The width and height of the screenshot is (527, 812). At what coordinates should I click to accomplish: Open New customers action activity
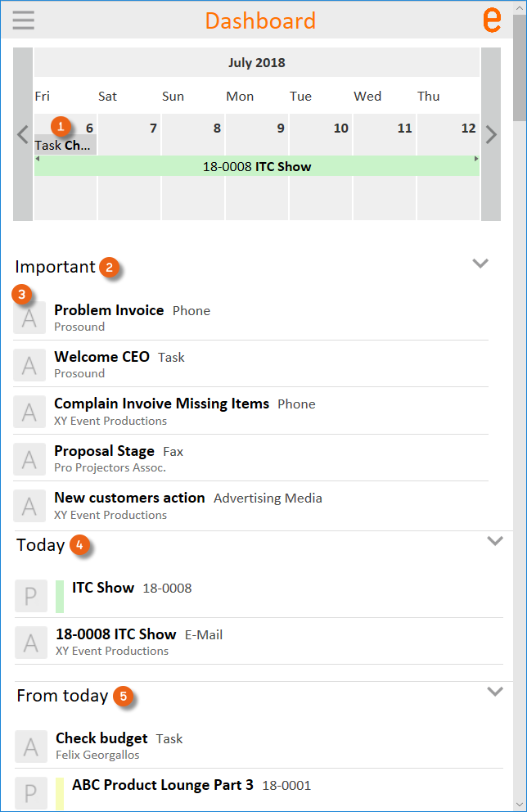(x=129, y=498)
